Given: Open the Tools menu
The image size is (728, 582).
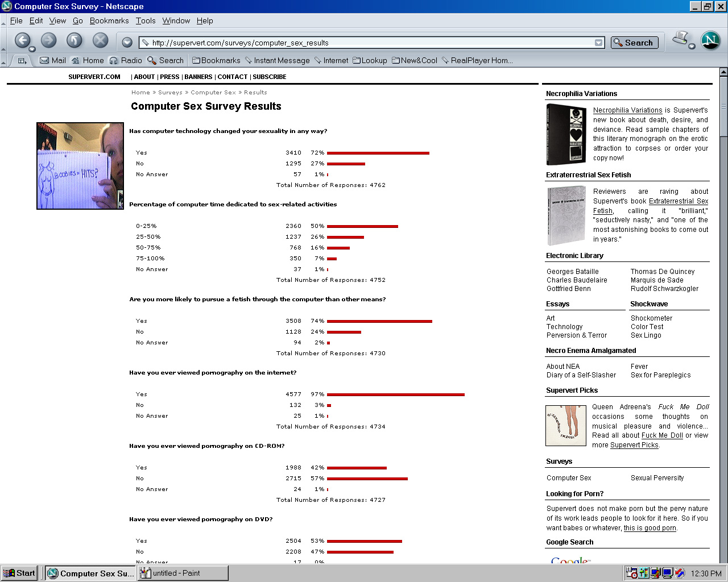Looking at the screenshot, I should pyautogui.click(x=146, y=20).
